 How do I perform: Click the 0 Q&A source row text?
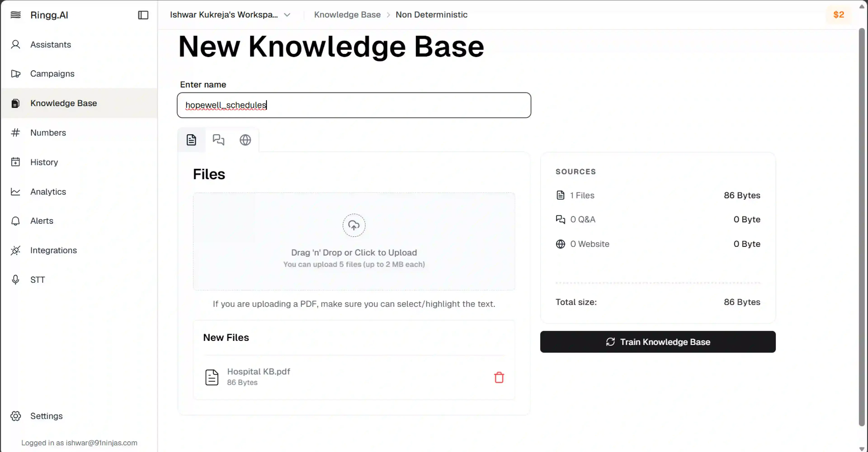[583, 219]
